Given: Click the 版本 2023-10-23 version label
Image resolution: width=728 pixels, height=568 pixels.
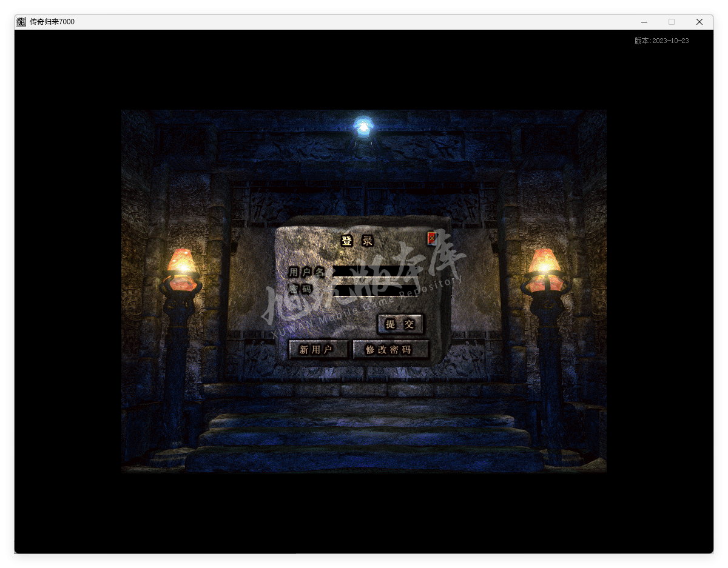Looking at the screenshot, I should coord(661,41).
